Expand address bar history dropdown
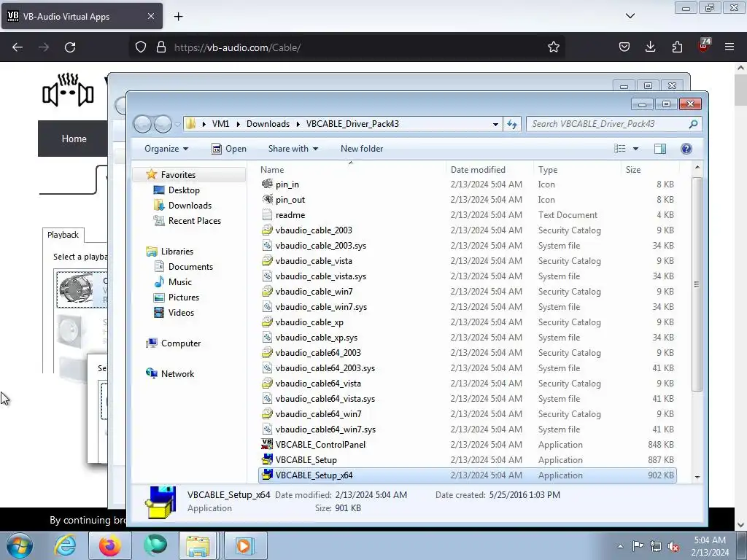747x560 pixels. (495, 124)
